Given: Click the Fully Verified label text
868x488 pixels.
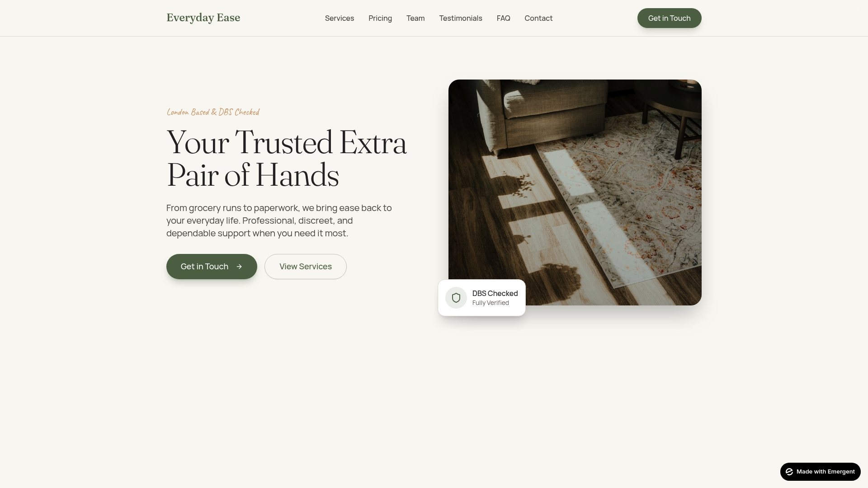Looking at the screenshot, I should click(491, 303).
